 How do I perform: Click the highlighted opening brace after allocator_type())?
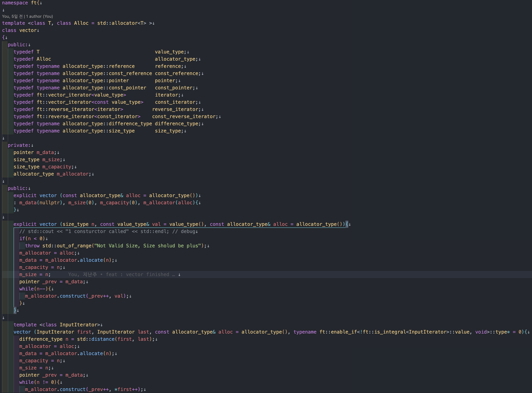click(347, 224)
